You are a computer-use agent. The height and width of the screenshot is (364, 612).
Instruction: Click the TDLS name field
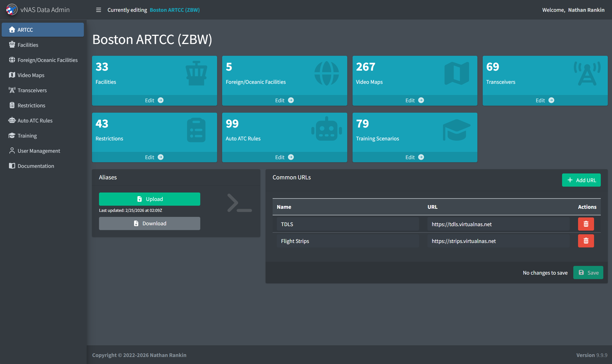coord(348,224)
